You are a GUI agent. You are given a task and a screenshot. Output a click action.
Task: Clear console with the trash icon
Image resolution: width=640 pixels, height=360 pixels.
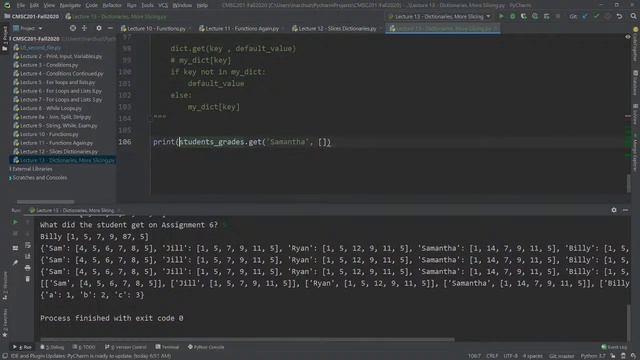(x=28, y=279)
